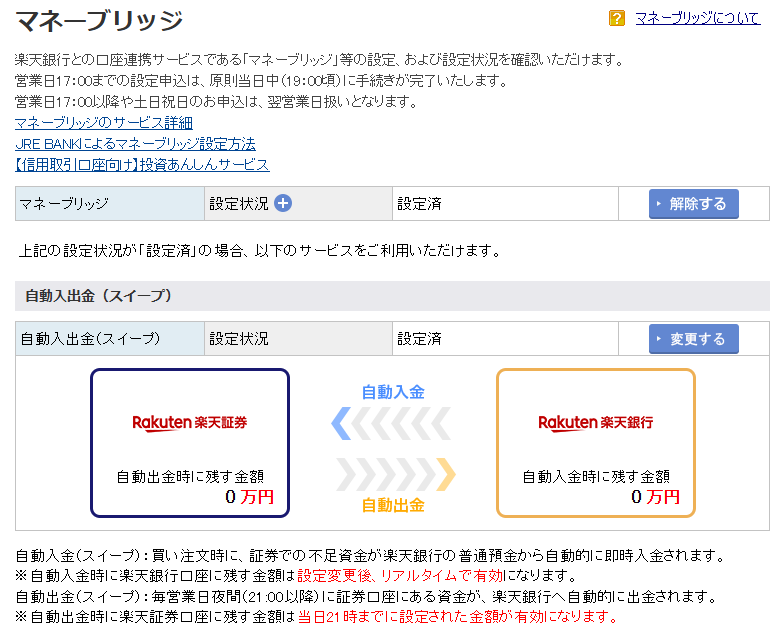Click the 変更する button
779x633 pixels.
694,339
